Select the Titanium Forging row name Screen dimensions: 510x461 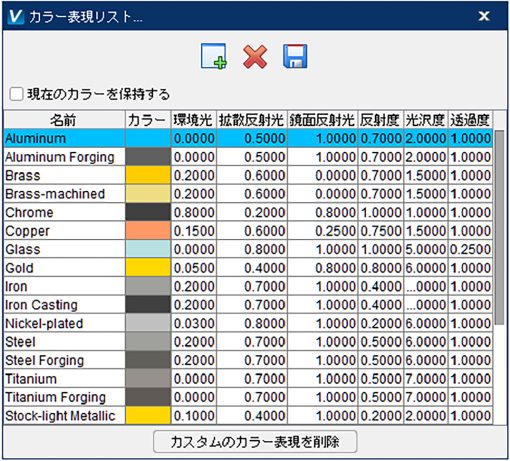pyautogui.click(x=56, y=397)
